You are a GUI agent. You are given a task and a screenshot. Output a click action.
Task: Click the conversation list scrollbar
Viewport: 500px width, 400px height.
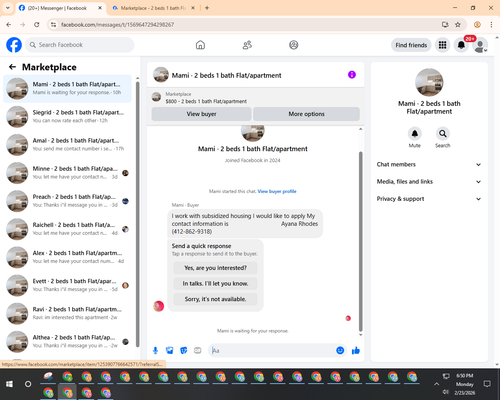coord(137,215)
